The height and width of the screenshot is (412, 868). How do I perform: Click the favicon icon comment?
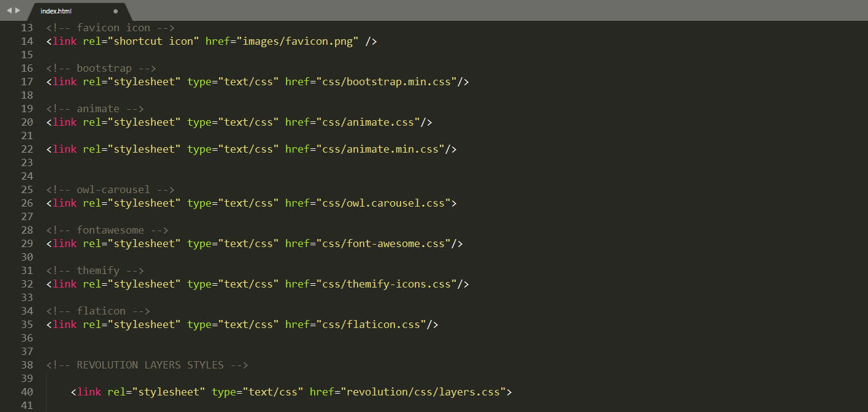tap(110, 28)
